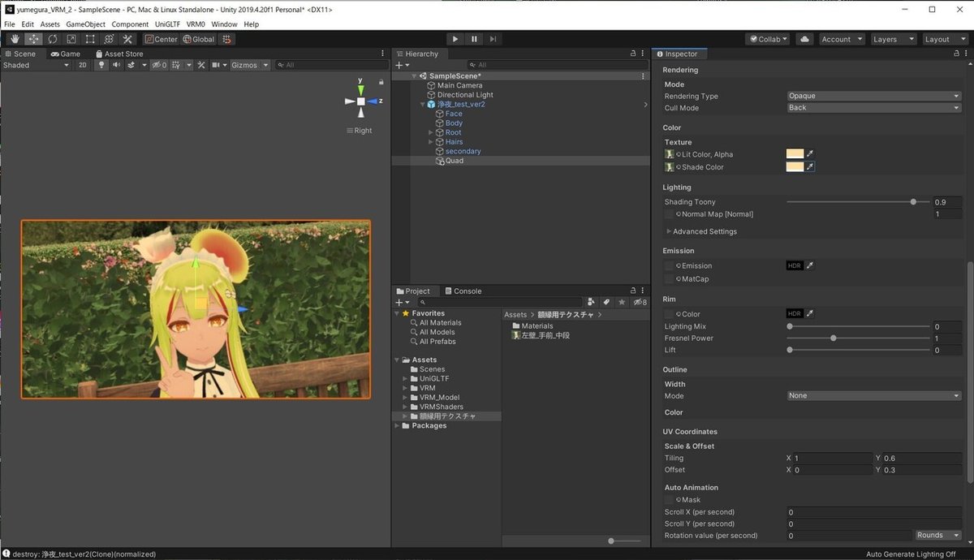This screenshot has width=974, height=560.
Task: Expand the Hairs object in Hierarchy
Action: 432,142
